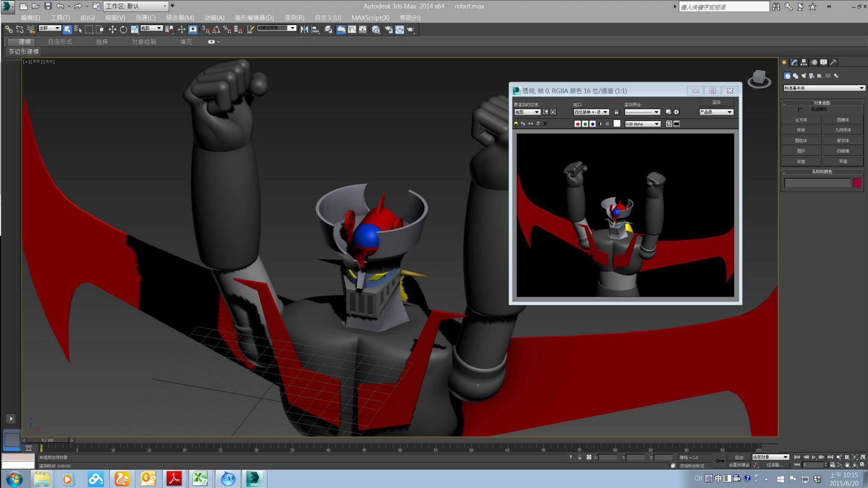Click the Open File folder icon
Screen dimensions: 868x488
click(36, 6)
